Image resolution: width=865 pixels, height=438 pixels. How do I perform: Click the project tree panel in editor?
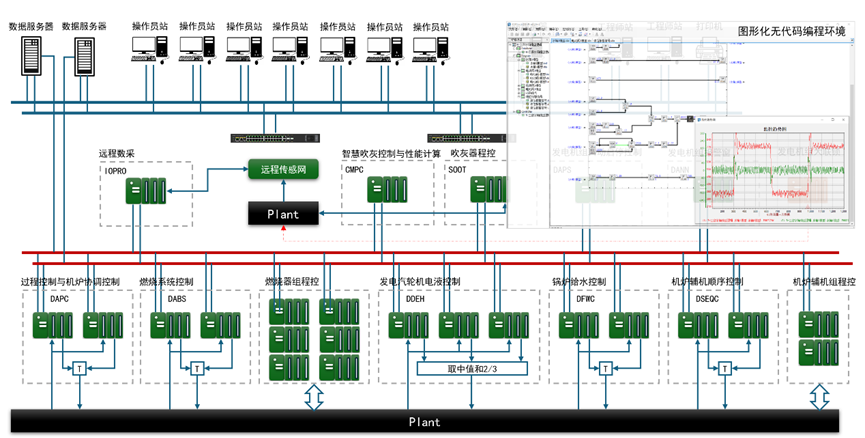tap(527, 80)
